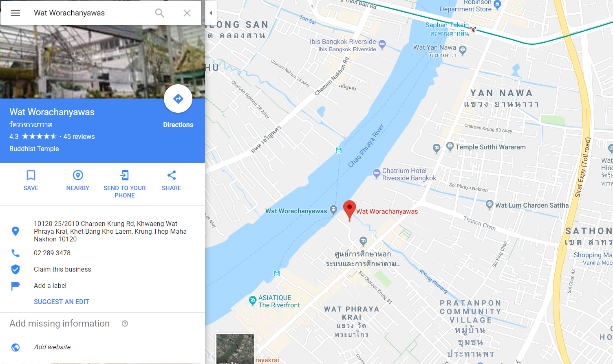
Task: Select Send to your phone icon
Action: (125, 175)
